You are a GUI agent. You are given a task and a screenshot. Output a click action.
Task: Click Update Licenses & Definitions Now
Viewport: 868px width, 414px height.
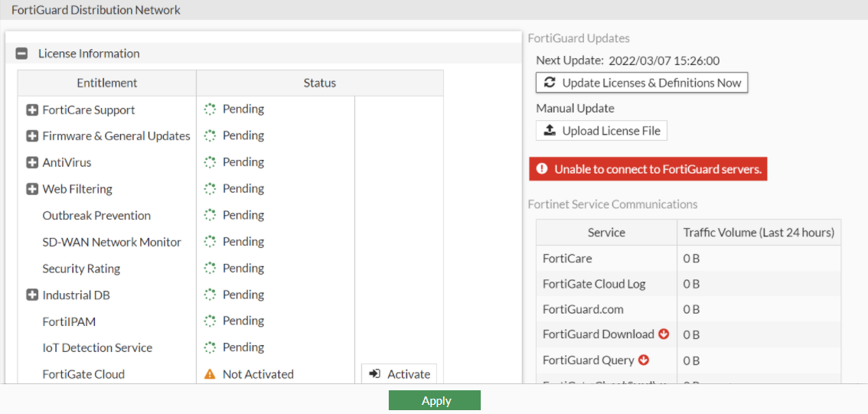641,83
